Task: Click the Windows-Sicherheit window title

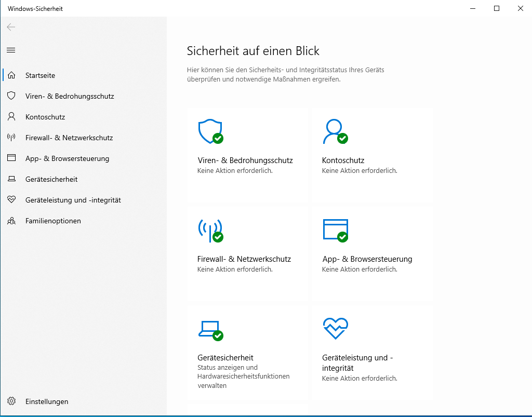Action: pos(35,9)
